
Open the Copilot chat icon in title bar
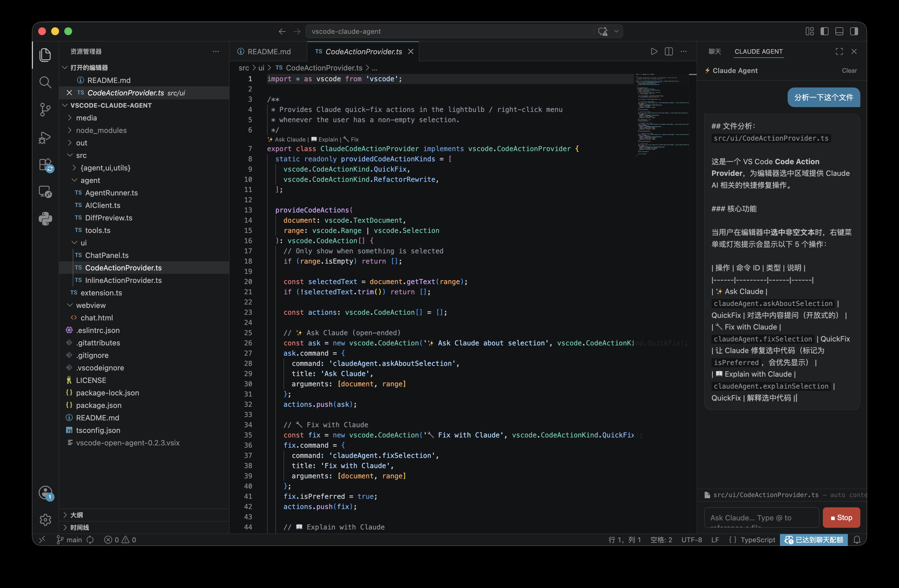[603, 31]
